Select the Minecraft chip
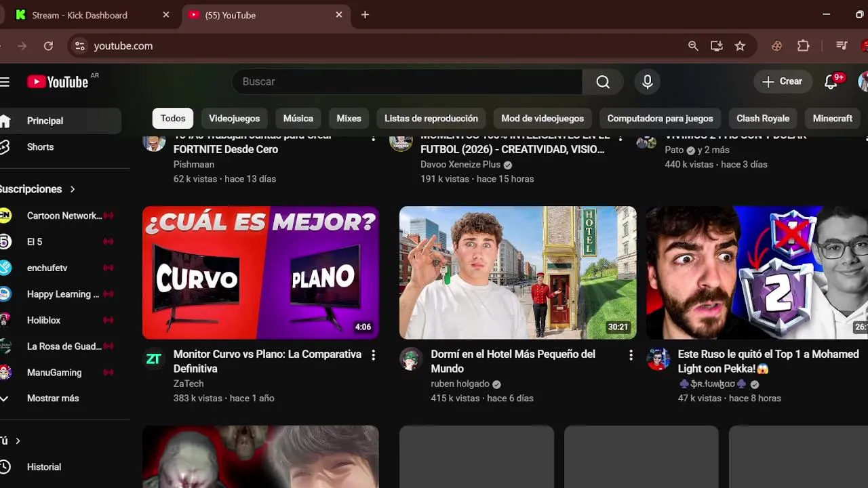The image size is (868, 488). pos(833,119)
